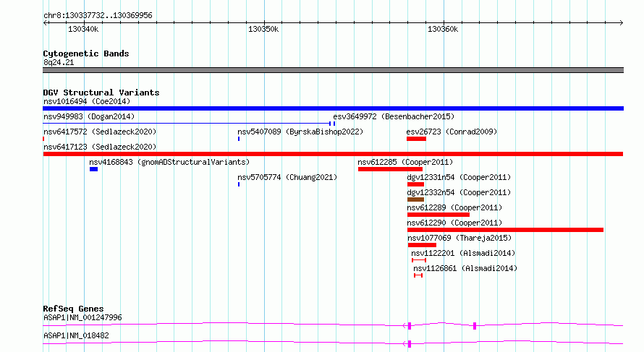The image size is (644, 352).
Task: Click the 130340k ruler tick label
Action: pyautogui.click(x=83, y=29)
